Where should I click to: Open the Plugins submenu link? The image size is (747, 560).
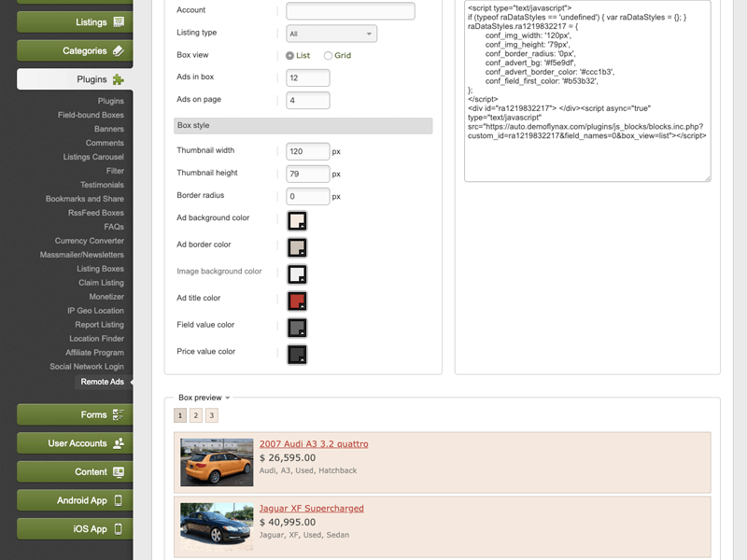tap(110, 101)
